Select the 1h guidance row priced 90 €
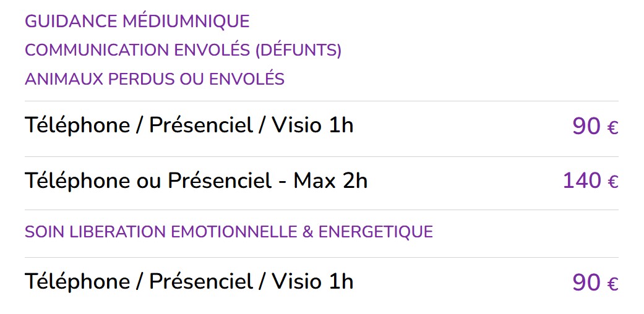The width and height of the screenshot is (644, 314). [322, 125]
